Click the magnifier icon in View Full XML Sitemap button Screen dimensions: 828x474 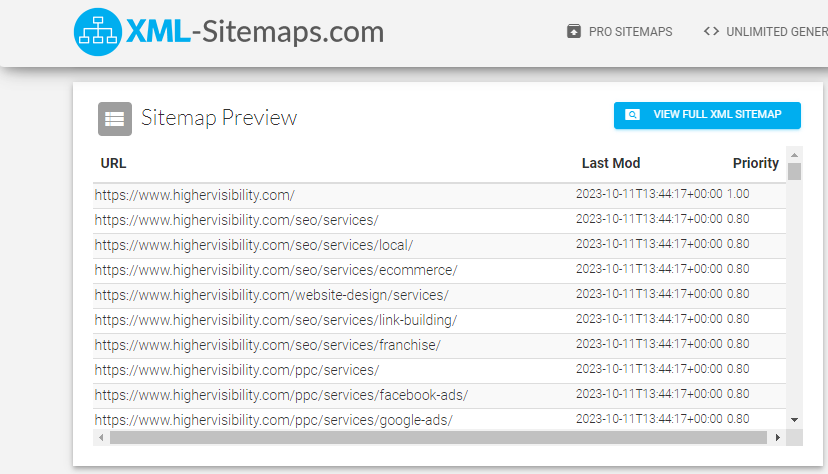point(633,115)
